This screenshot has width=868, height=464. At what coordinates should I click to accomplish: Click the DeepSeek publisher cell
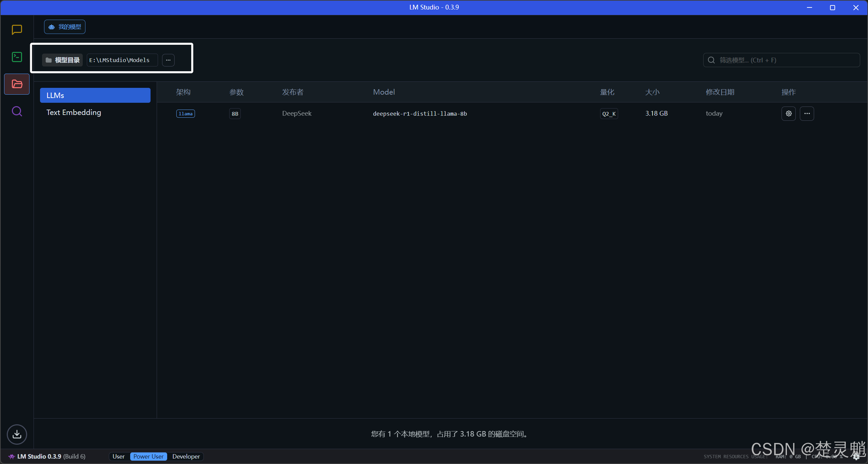tap(297, 113)
